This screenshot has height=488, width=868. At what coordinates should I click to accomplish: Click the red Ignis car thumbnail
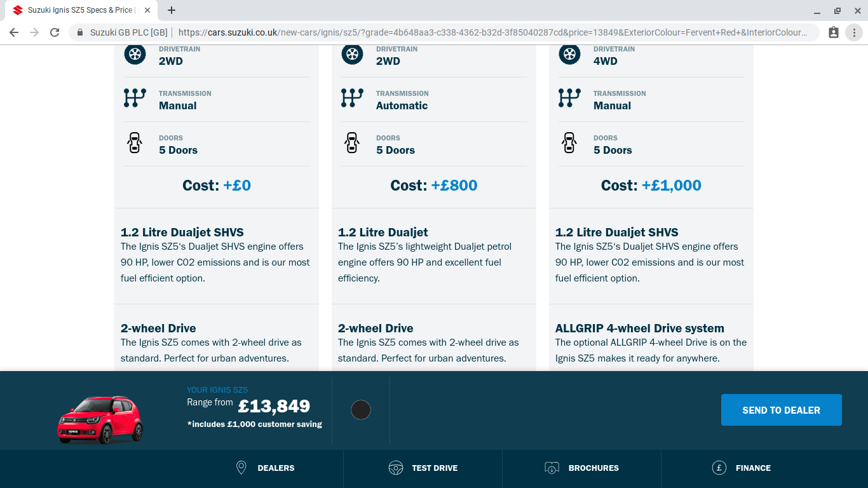[x=100, y=419]
